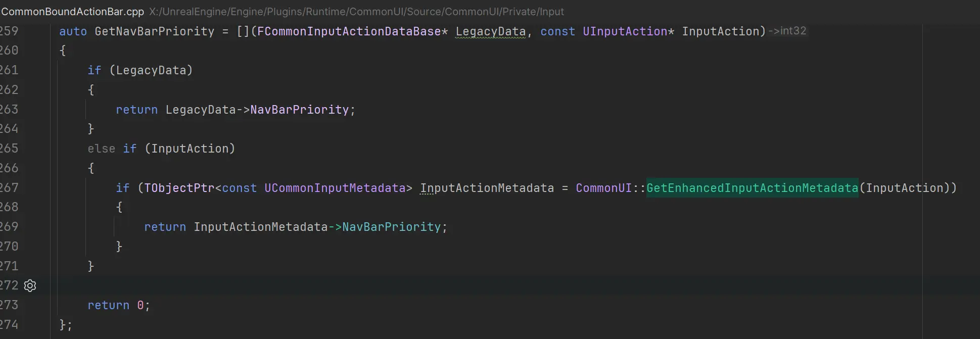Click the ->int32 return type inlay hint
The height and width of the screenshot is (339, 980).
coord(787,31)
